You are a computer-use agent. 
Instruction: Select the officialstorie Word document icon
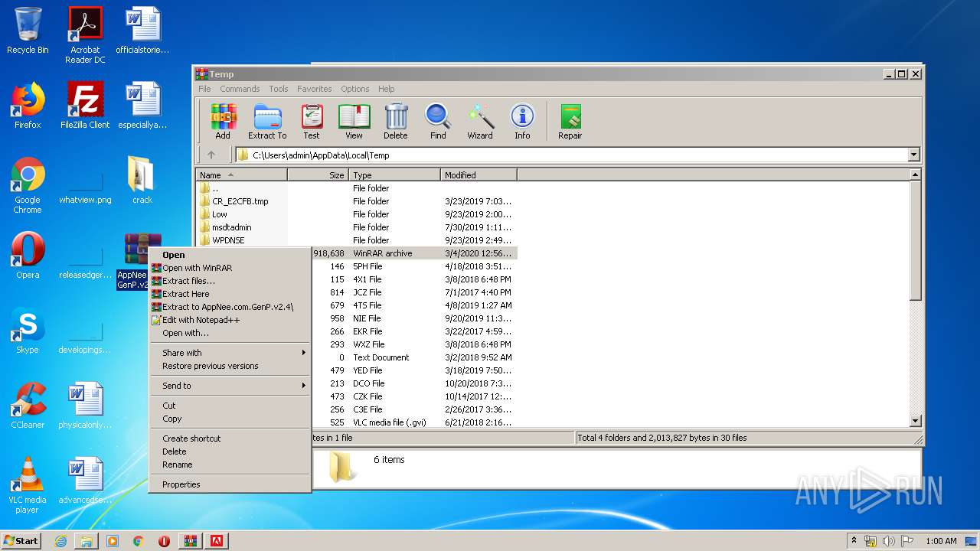pyautogui.click(x=142, y=31)
